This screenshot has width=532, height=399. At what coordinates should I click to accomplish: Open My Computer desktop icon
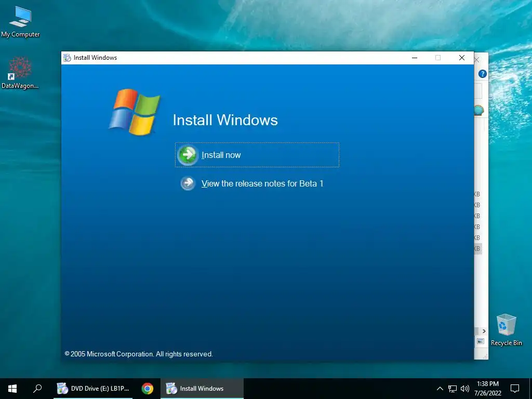pos(20,22)
